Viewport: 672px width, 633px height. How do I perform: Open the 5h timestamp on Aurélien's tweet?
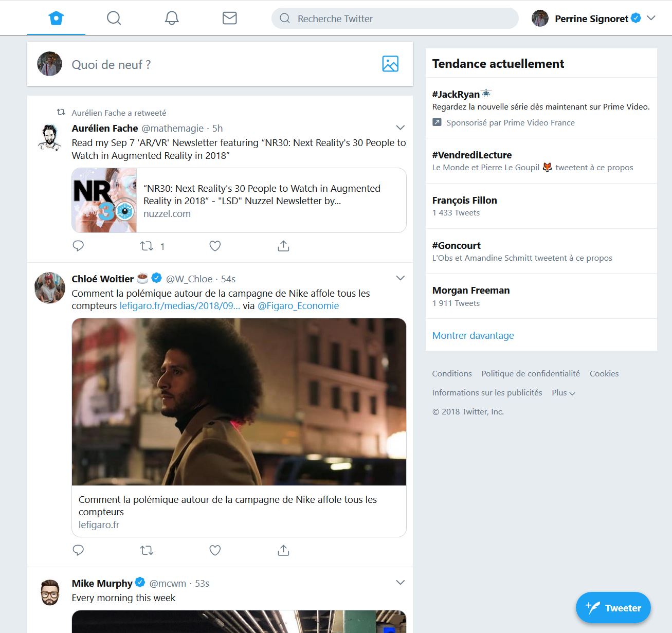pos(217,128)
